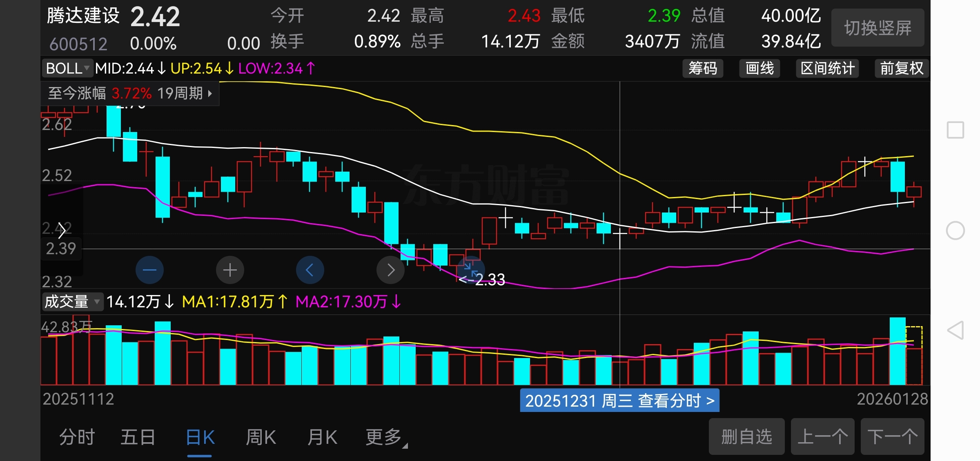
Task: Open 20251231 查看分时 intraday link
Action: (619, 401)
